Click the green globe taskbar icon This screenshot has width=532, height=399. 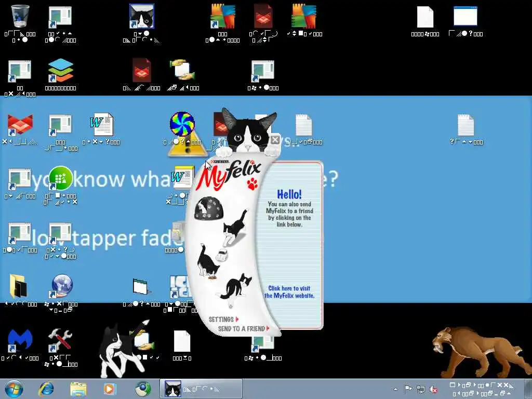pos(143,389)
